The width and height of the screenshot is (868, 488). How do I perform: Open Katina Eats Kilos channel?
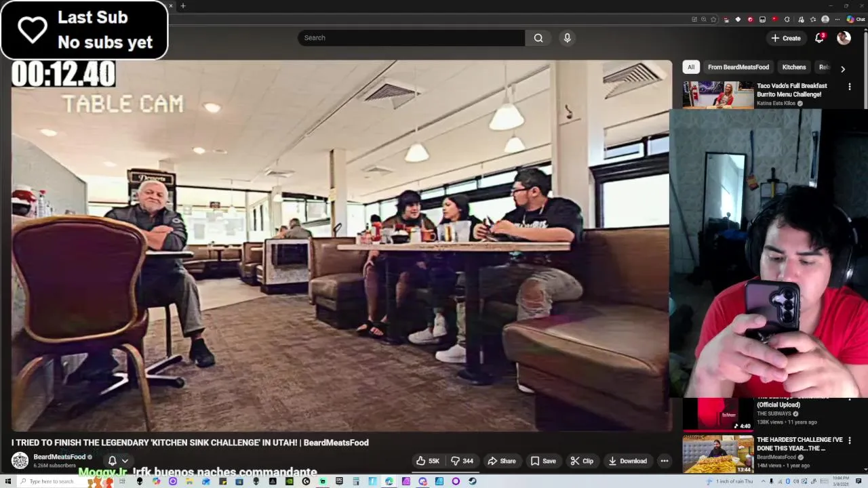(776, 103)
